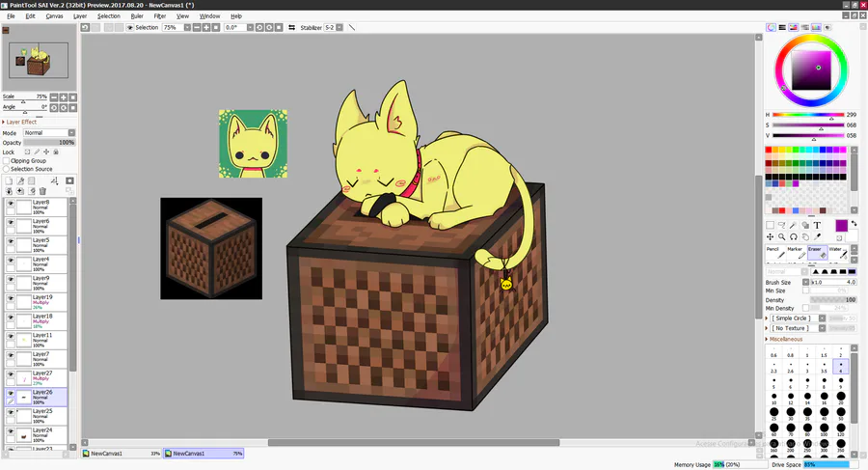Click the Brush Size value field

pos(834,282)
